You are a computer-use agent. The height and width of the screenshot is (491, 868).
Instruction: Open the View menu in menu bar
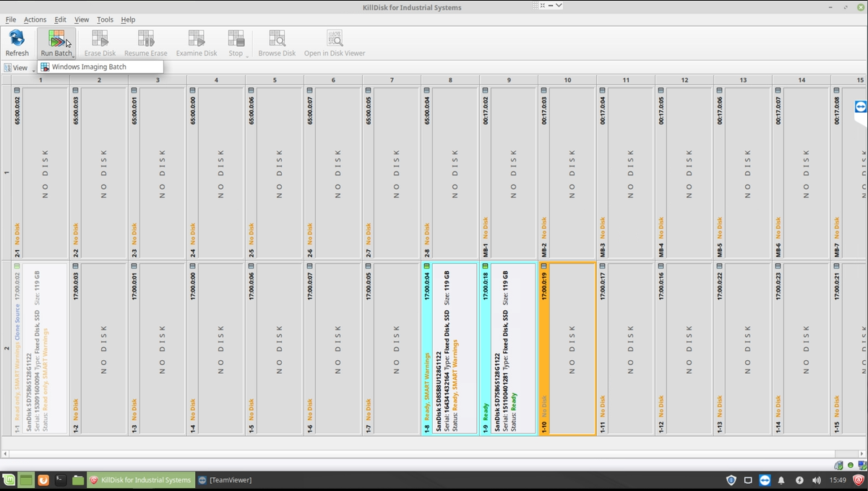coord(82,20)
